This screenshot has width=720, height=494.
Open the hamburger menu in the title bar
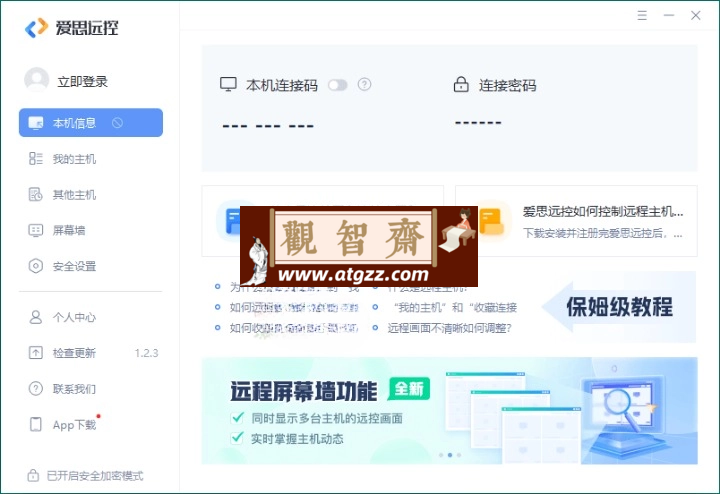tap(642, 16)
